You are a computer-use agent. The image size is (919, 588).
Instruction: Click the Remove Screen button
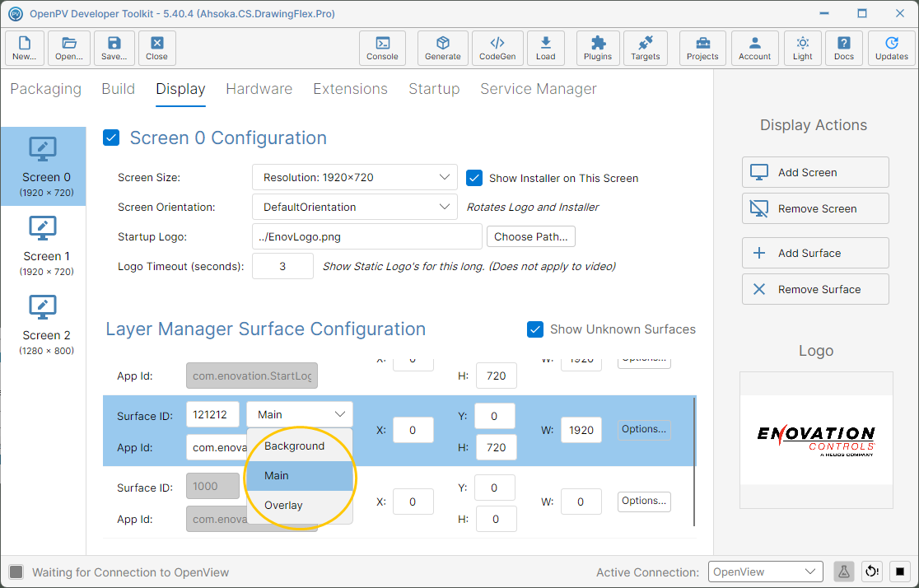(x=815, y=208)
